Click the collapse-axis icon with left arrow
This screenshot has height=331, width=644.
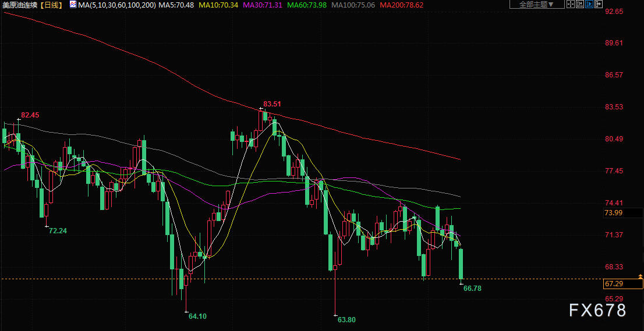580,4
